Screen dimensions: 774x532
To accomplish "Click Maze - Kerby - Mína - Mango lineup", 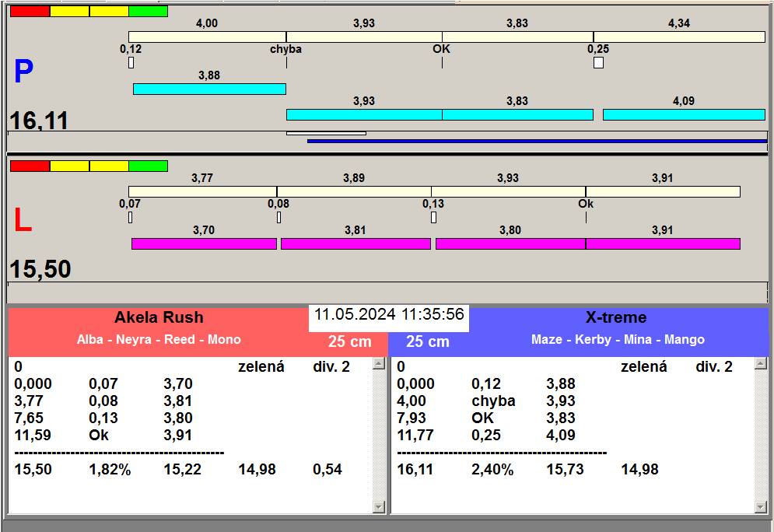I will point(618,340).
